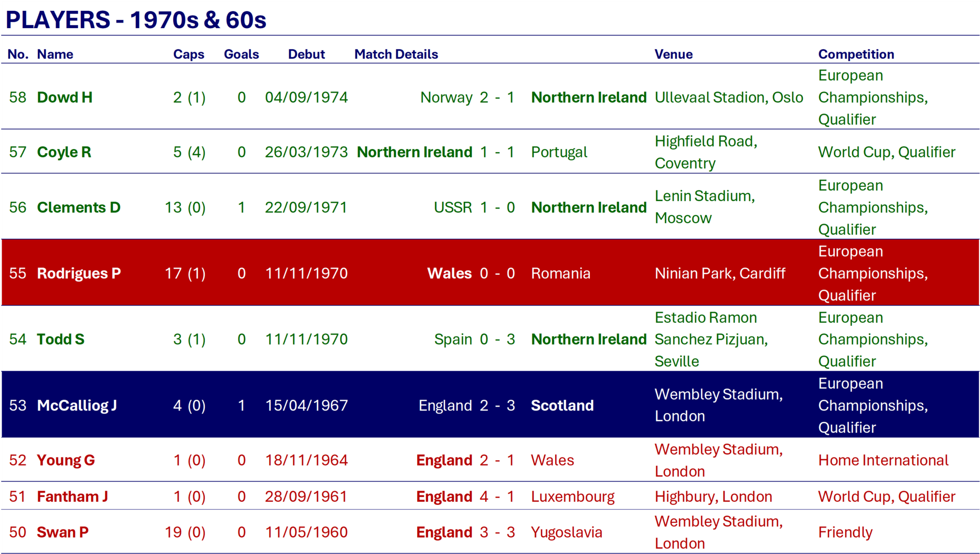
Task: Select Todd S player name
Action: (x=61, y=339)
